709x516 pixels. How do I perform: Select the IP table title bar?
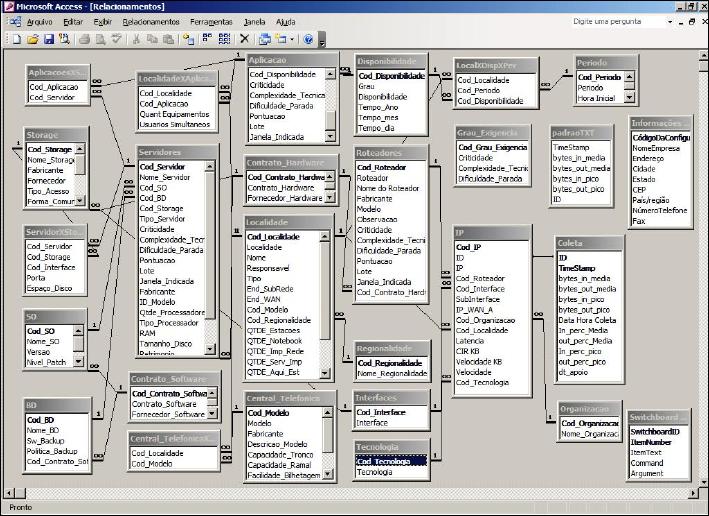tap(492, 233)
